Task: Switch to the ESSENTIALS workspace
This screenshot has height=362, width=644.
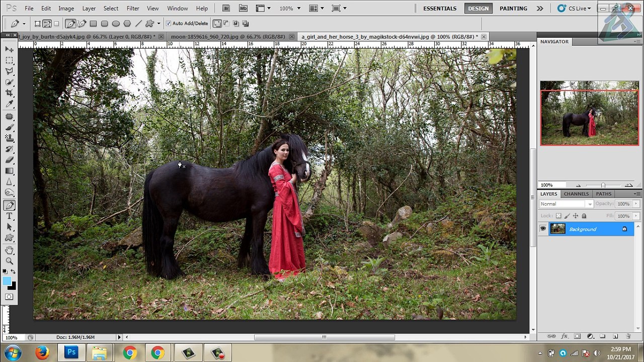Action: coord(440,9)
